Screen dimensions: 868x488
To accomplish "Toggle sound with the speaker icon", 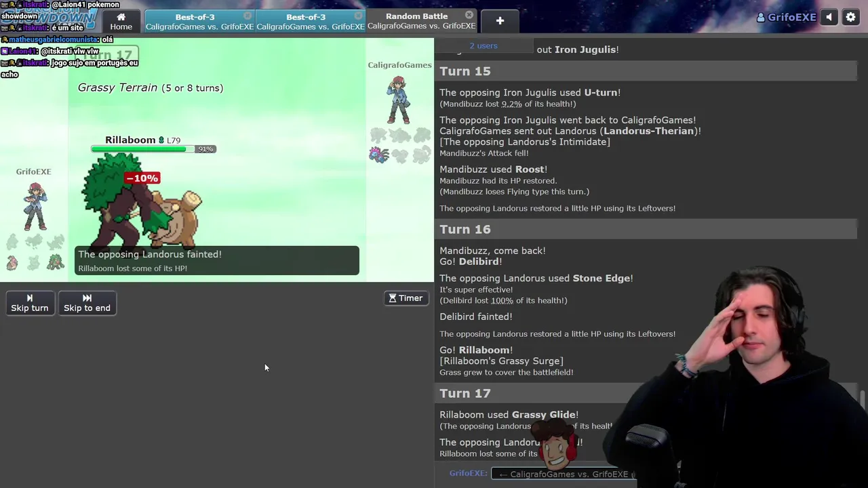I will (829, 18).
